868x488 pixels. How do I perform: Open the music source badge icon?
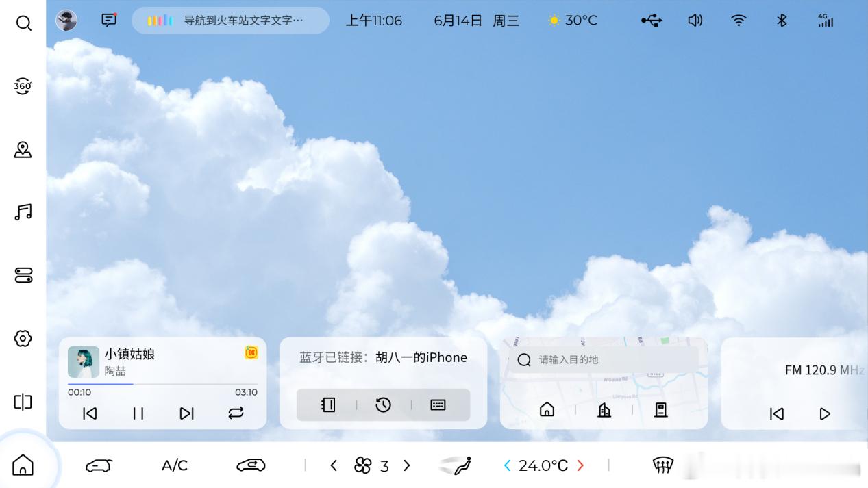pos(251,352)
